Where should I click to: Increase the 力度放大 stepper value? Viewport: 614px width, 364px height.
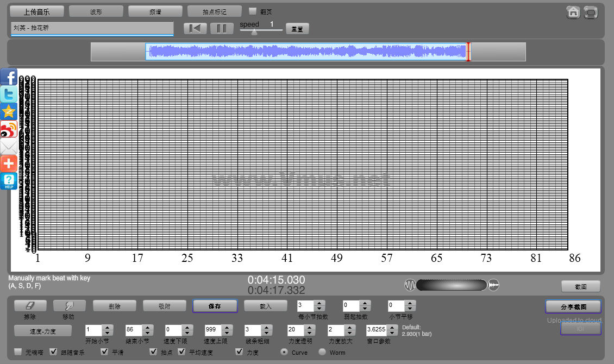[350, 327]
